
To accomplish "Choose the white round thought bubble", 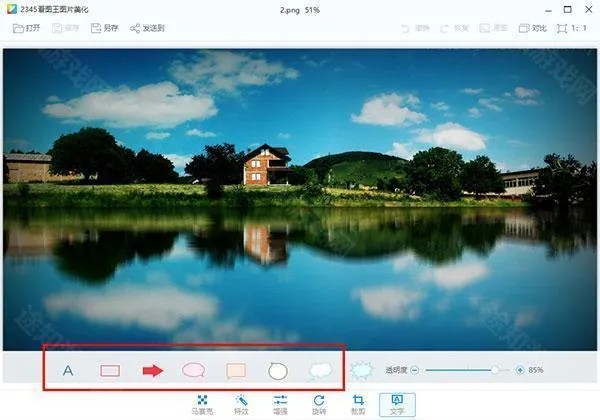I will point(277,371).
